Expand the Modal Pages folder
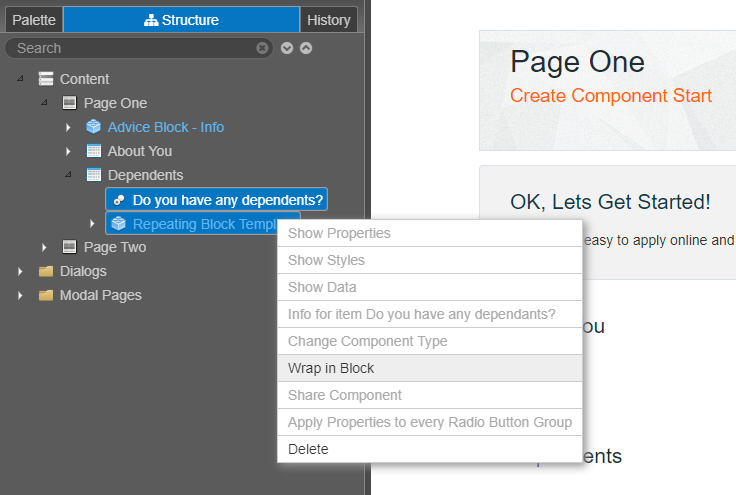The height and width of the screenshot is (495, 736). [x=20, y=295]
